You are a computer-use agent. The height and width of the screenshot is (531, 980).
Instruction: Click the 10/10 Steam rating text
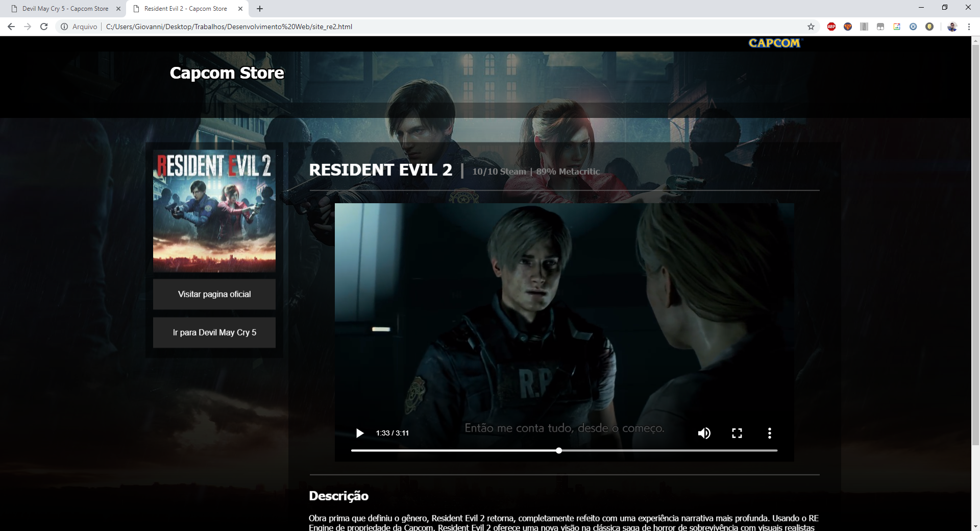coord(499,172)
